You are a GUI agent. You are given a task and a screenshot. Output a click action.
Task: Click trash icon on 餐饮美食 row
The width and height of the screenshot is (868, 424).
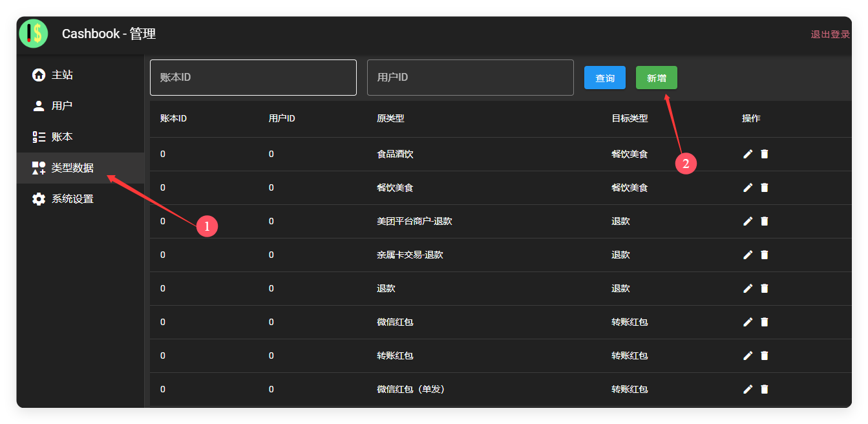pyautogui.click(x=765, y=187)
